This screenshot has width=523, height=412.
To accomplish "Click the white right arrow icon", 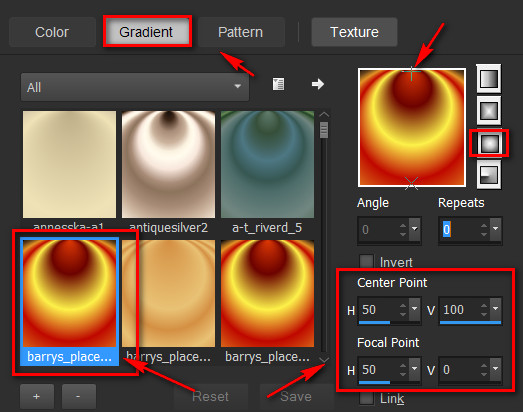I will [318, 84].
